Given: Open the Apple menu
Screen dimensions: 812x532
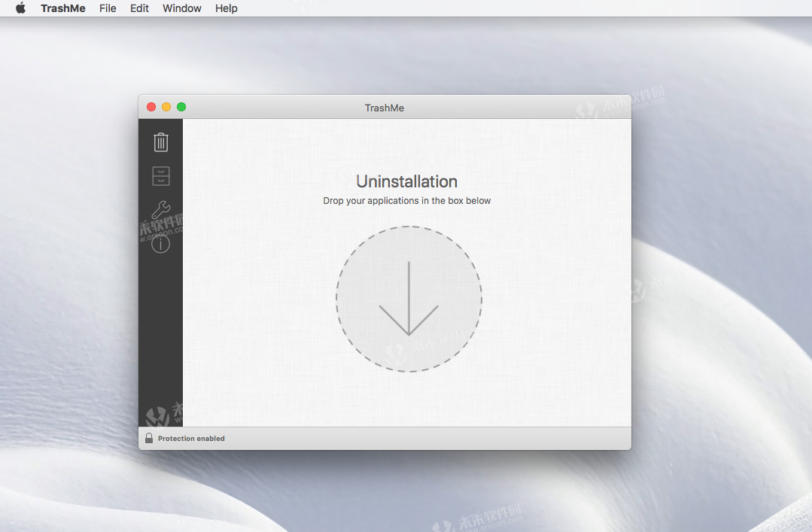Looking at the screenshot, I should [21, 8].
